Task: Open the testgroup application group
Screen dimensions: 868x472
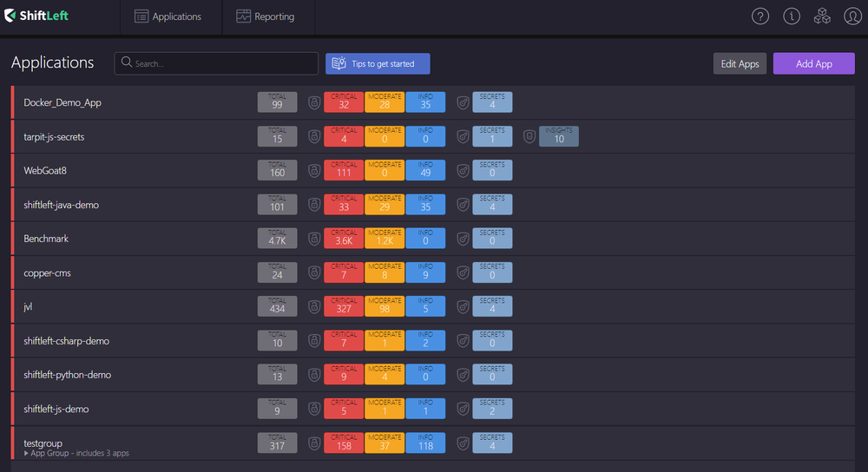Action: (43, 442)
